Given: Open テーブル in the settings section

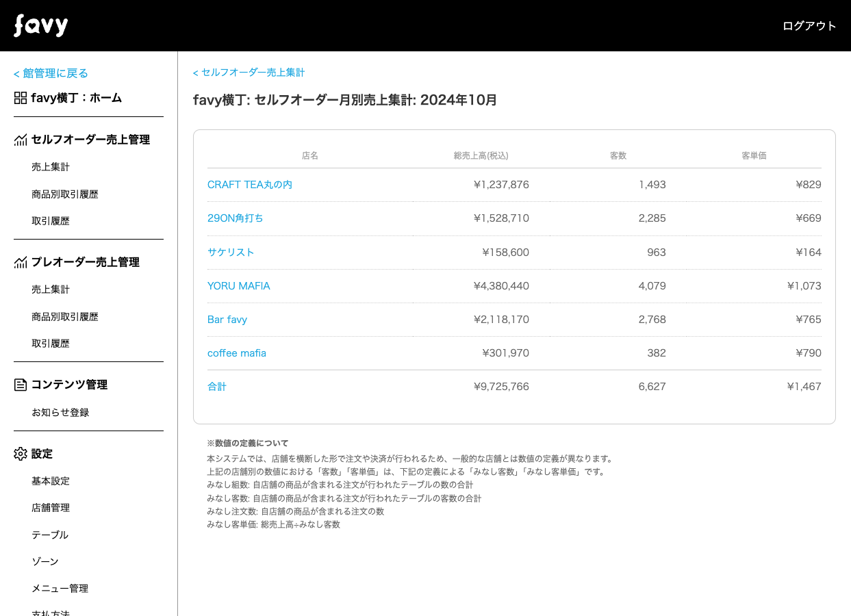Looking at the screenshot, I should click(x=50, y=535).
